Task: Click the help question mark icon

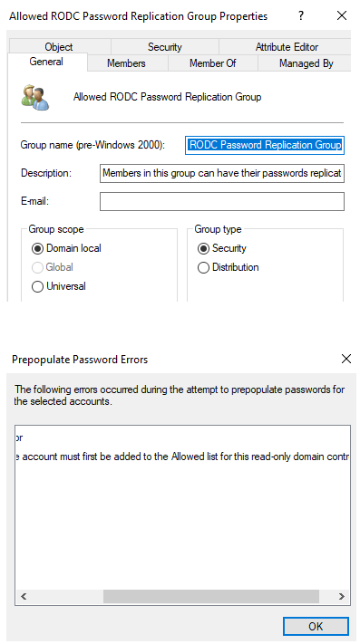Action: pyautogui.click(x=301, y=16)
